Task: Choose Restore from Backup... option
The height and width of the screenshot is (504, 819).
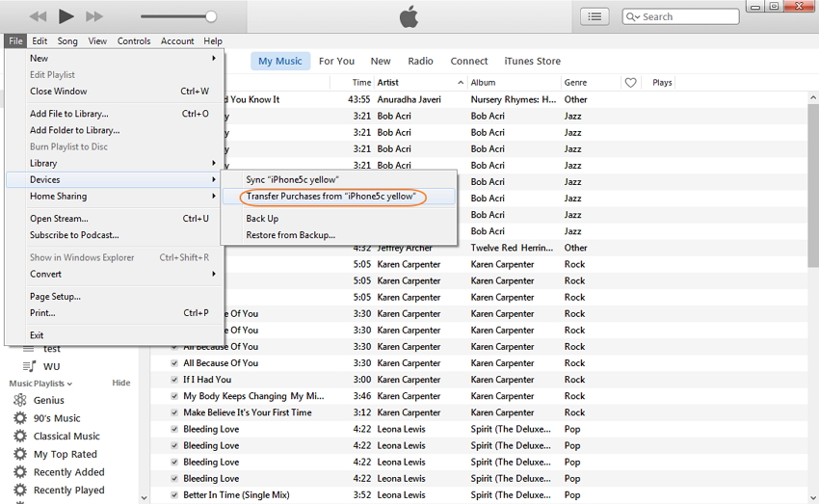Action: [290, 235]
